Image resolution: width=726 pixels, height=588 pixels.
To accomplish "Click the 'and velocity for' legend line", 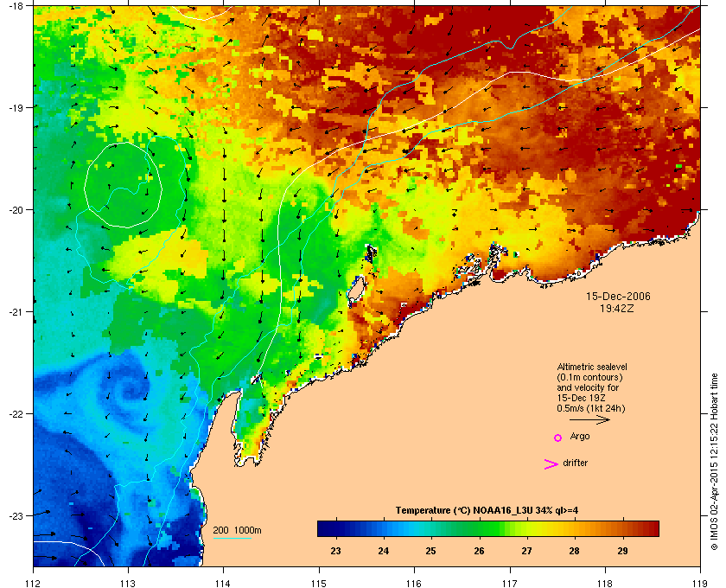I will [588, 387].
